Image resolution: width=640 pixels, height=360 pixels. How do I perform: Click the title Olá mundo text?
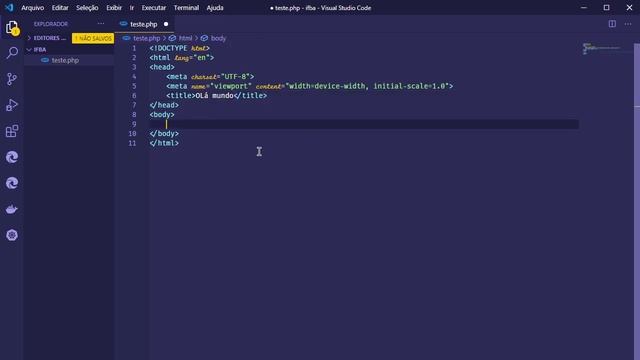[214, 96]
